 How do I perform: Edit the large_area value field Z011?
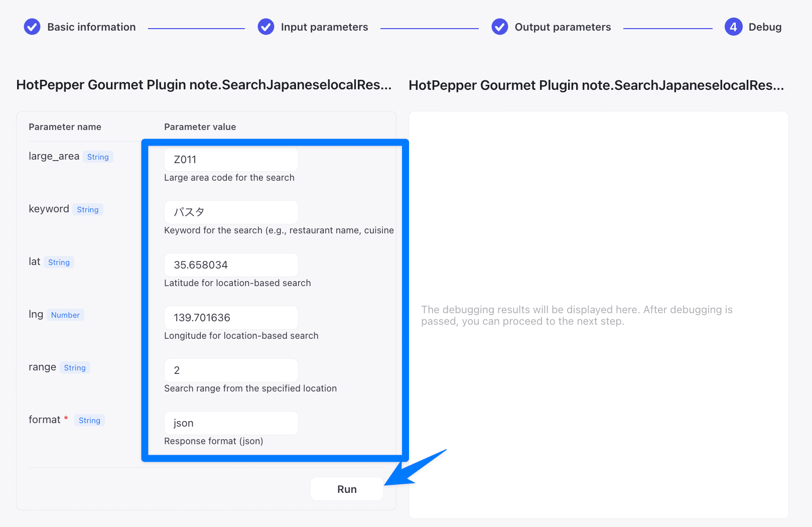(x=231, y=160)
